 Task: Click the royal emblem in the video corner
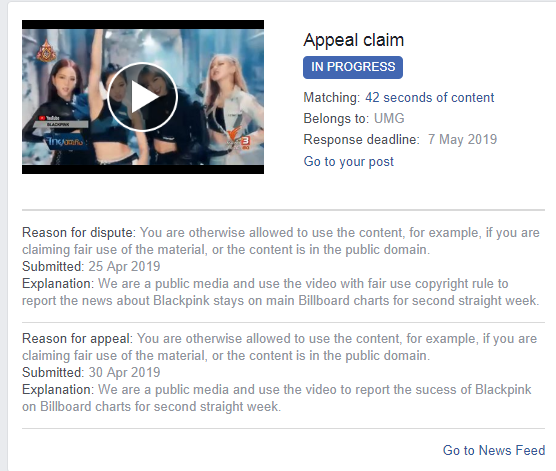click(46, 51)
